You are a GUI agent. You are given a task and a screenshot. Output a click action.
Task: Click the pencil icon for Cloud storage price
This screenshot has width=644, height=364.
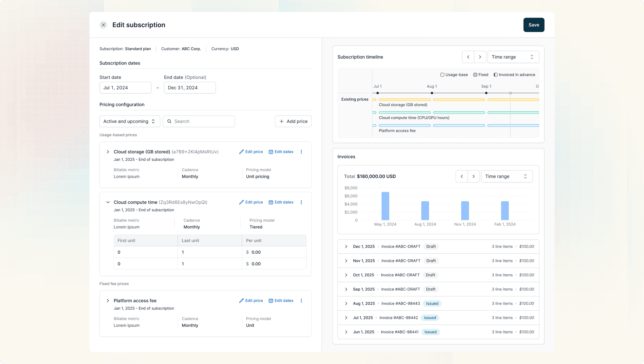[x=241, y=152]
